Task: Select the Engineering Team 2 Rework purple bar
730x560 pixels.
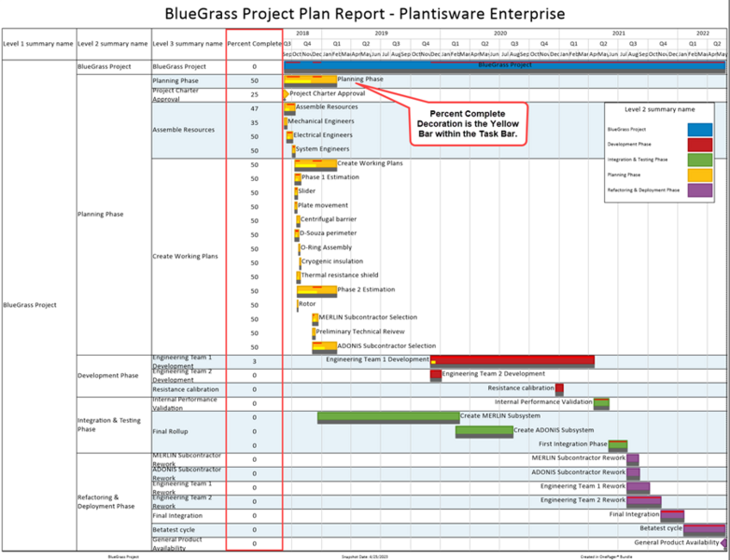Action: click(644, 502)
